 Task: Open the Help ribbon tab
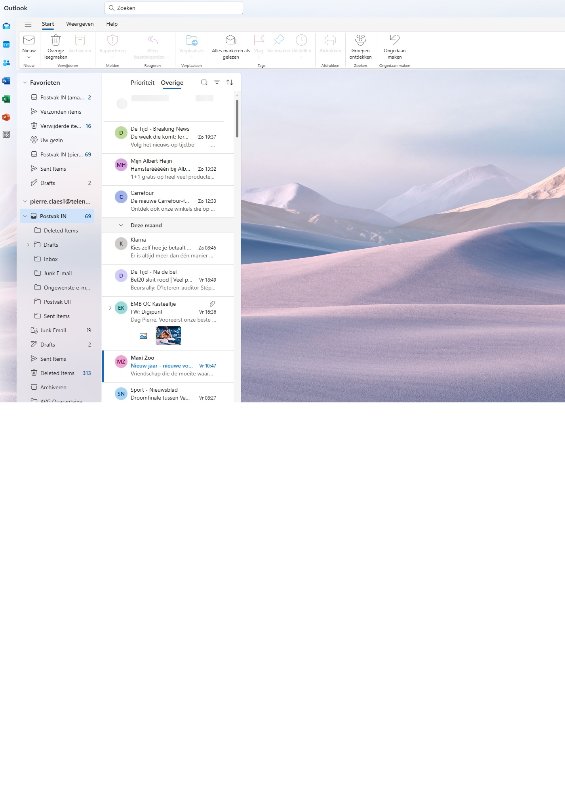[112, 24]
